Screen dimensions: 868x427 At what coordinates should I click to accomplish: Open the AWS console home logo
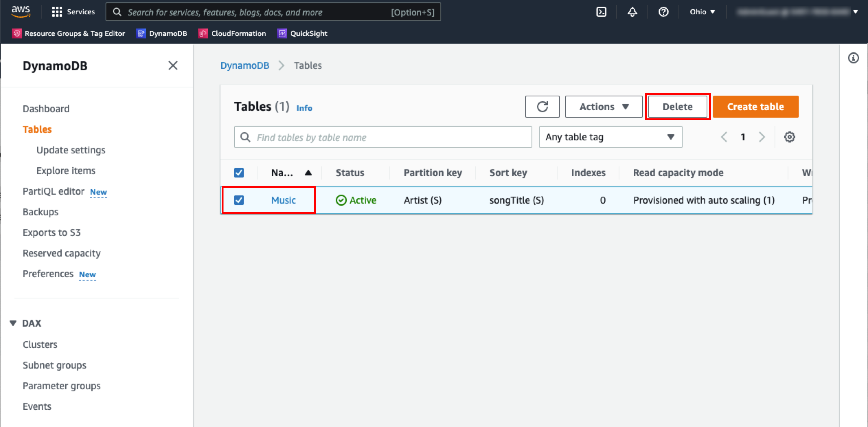[21, 12]
